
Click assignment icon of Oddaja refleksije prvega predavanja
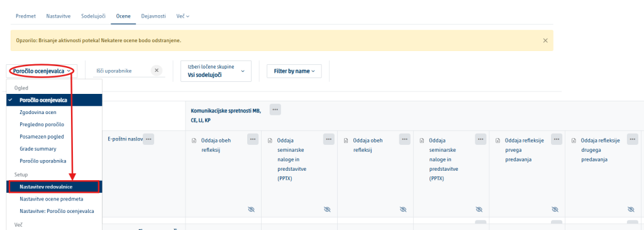pyautogui.click(x=498, y=141)
